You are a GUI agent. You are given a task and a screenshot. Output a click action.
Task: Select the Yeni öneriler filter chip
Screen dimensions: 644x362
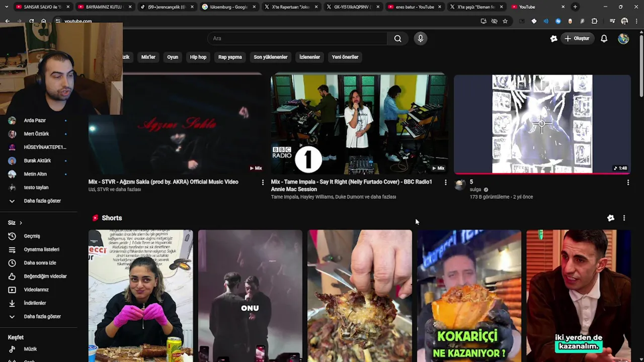point(345,57)
